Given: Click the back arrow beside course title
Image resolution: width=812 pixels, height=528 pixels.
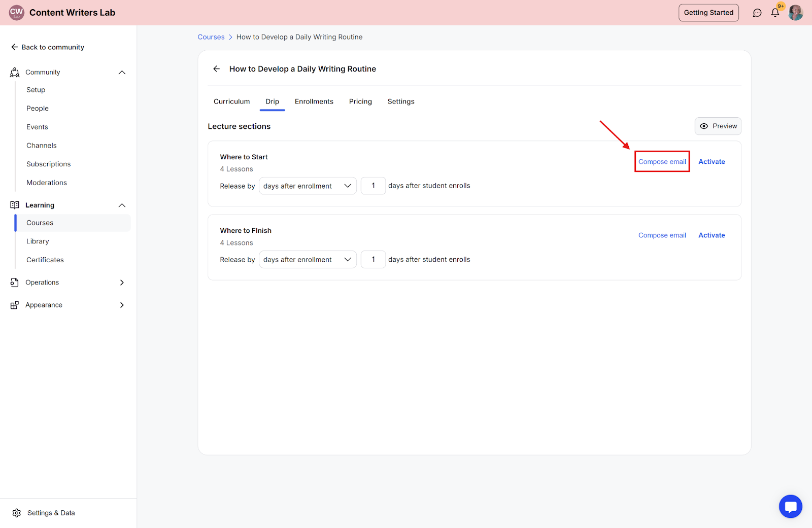Looking at the screenshot, I should (x=217, y=69).
